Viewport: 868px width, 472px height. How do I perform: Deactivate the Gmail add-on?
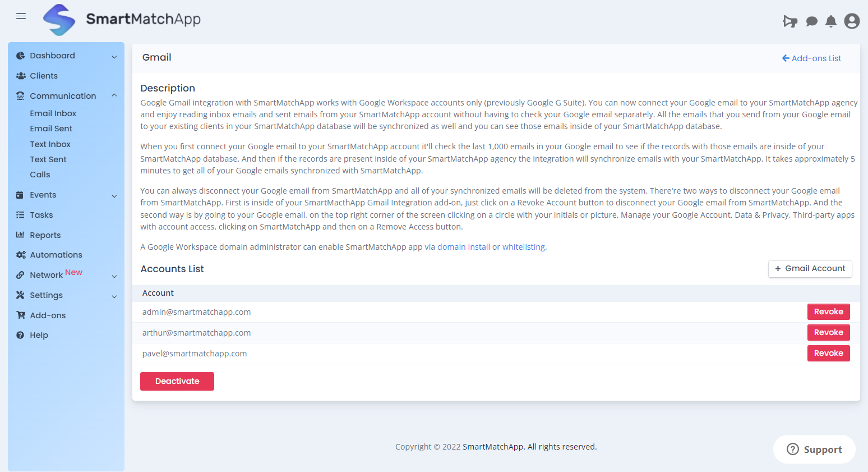[x=177, y=382]
